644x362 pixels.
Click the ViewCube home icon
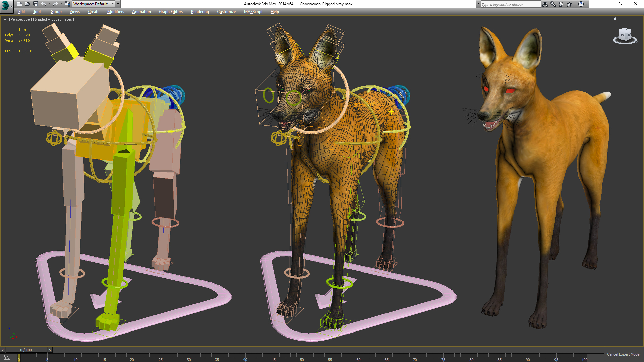coord(615,19)
